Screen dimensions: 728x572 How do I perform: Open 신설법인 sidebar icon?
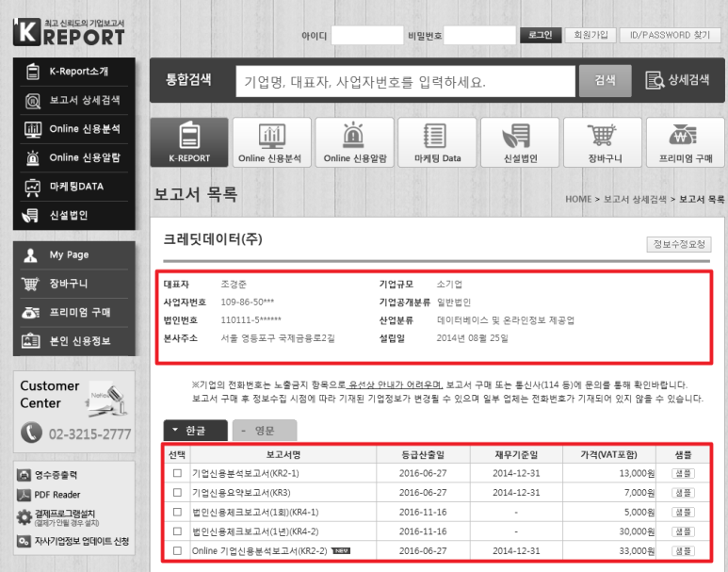[x=31, y=216]
